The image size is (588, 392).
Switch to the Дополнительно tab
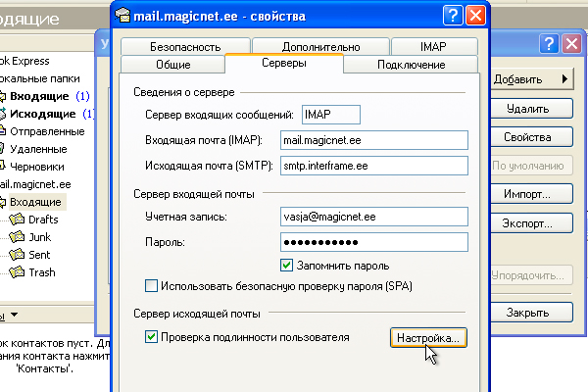tap(321, 46)
